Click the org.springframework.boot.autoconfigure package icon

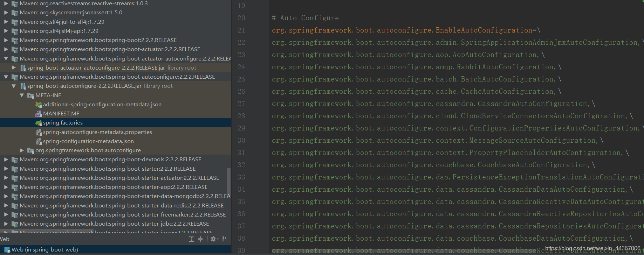click(x=31, y=150)
